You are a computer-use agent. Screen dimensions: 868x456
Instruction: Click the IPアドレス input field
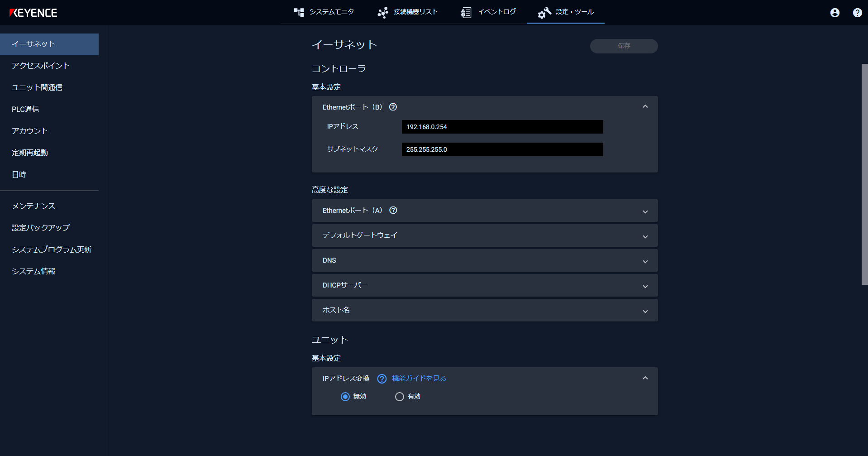pyautogui.click(x=502, y=127)
